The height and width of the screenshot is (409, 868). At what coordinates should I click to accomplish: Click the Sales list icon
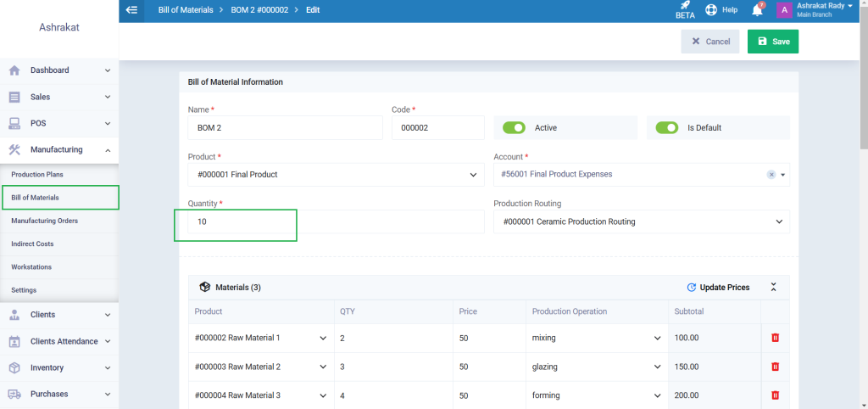click(x=14, y=97)
